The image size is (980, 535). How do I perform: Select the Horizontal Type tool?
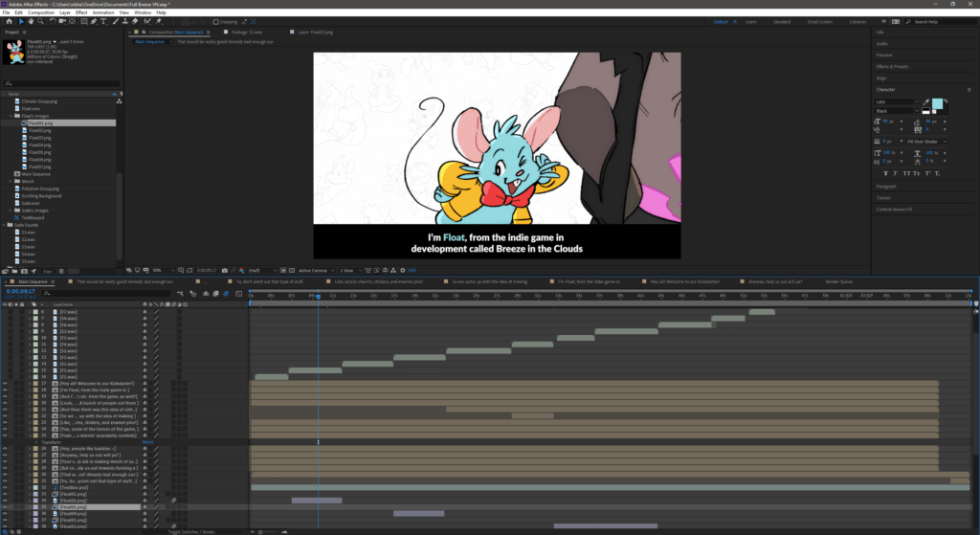pos(103,21)
